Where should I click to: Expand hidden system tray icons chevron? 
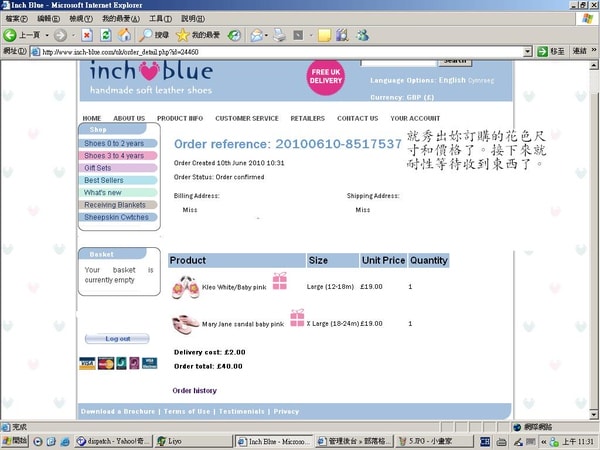(x=543, y=442)
